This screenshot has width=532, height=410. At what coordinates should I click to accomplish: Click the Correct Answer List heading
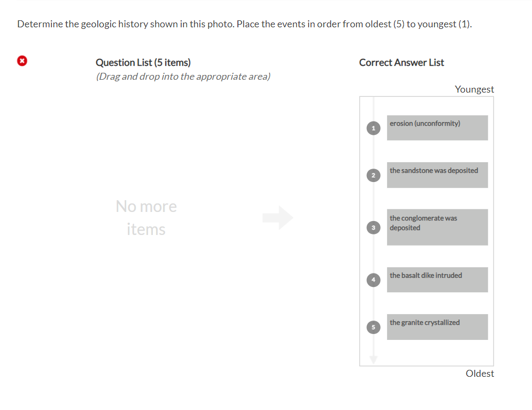click(x=402, y=63)
